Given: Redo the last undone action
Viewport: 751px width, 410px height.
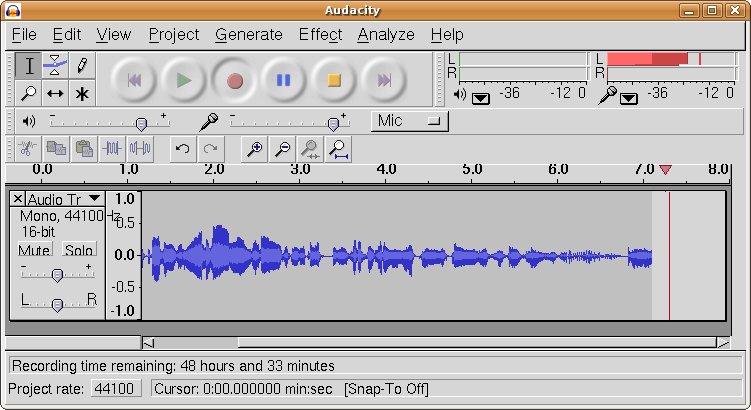Looking at the screenshot, I should 211,149.
